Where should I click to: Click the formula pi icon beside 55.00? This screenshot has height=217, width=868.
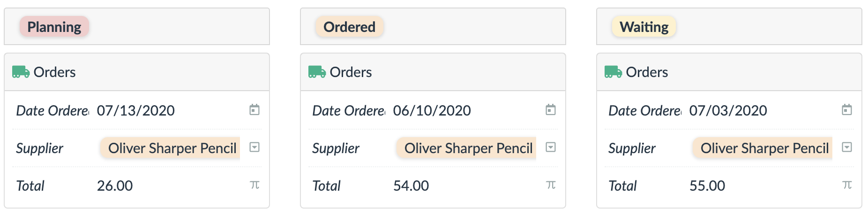pyautogui.click(x=847, y=185)
